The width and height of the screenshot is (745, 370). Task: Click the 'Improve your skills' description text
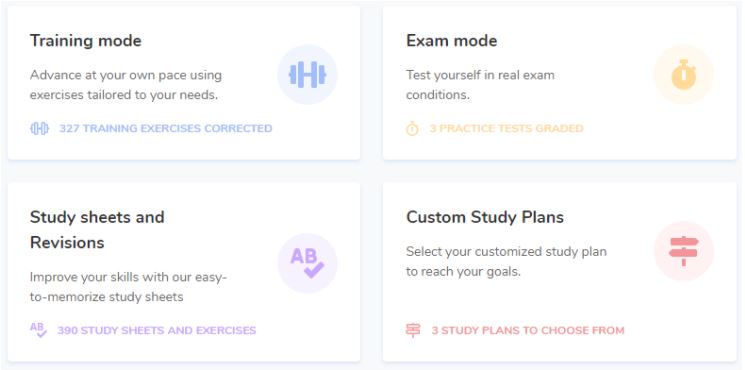point(128,287)
